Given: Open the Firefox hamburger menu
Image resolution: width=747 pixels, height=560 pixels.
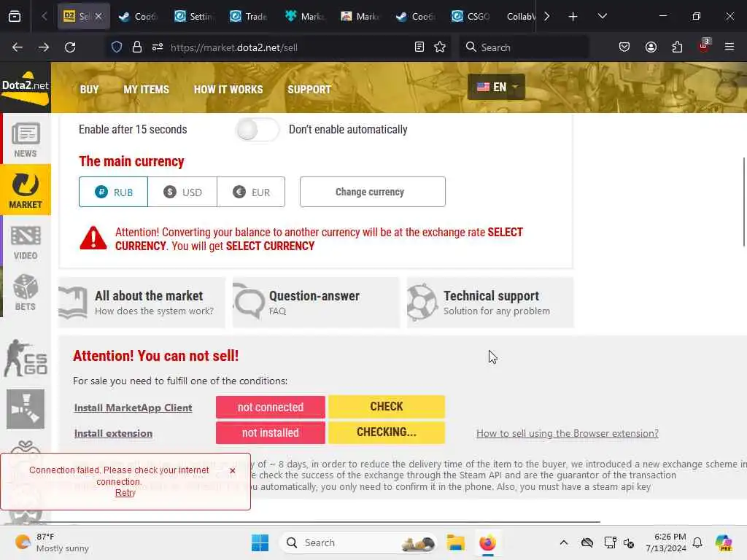Looking at the screenshot, I should pyautogui.click(x=729, y=47).
